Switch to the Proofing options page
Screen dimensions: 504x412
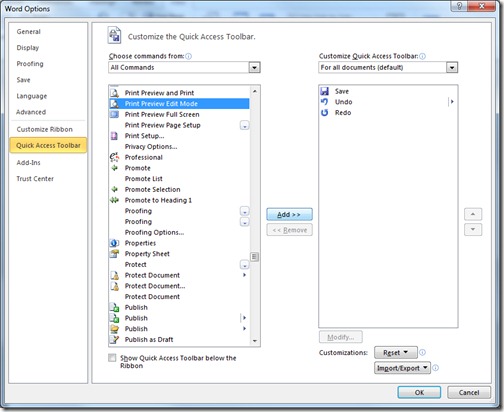(x=30, y=64)
